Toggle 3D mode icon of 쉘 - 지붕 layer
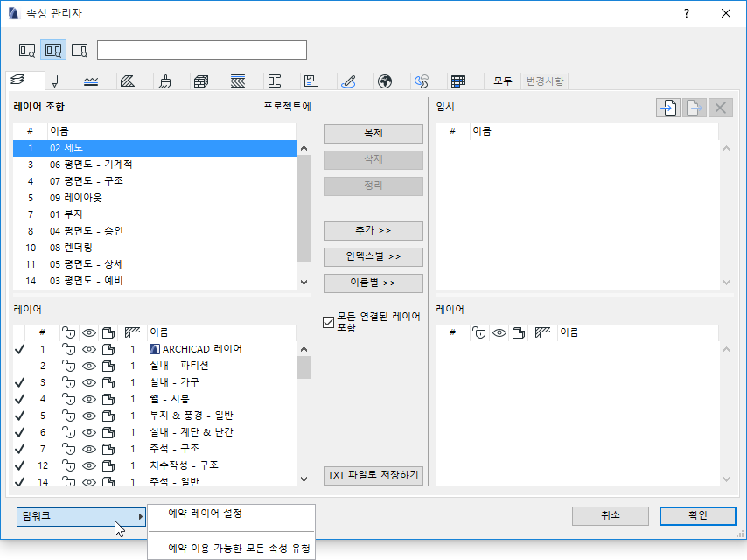 pos(108,399)
